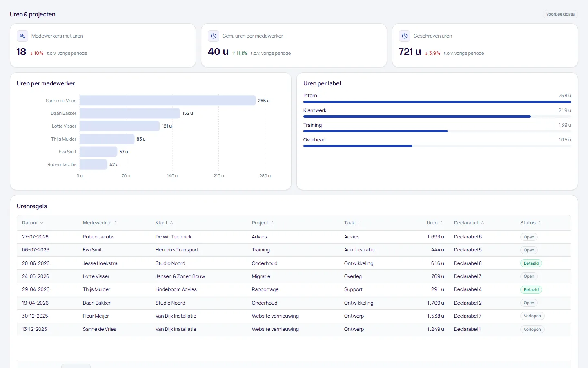This screenshot has width=588, height=368.
Task: Click Sanne de Vries bar in chart
Action: click(167, 101)
